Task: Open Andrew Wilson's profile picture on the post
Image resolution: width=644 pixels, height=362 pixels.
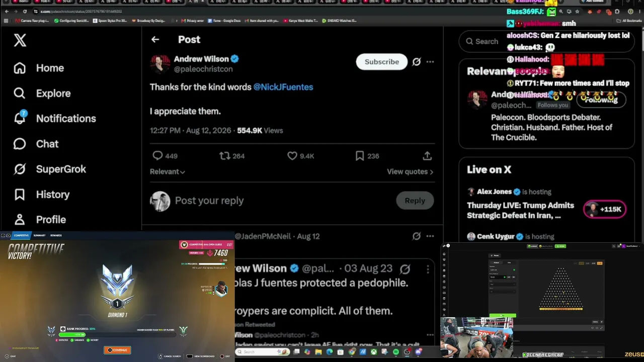Action: (160, 64)
